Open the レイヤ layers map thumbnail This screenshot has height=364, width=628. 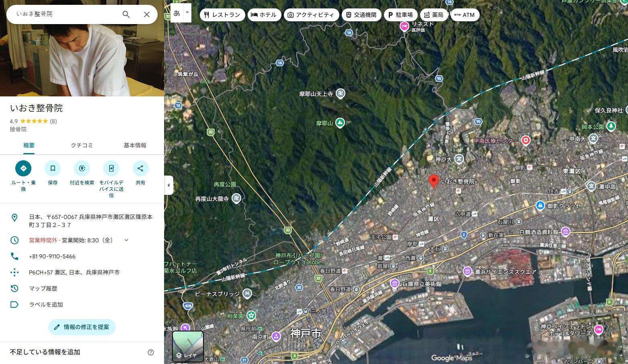point(188,346)
